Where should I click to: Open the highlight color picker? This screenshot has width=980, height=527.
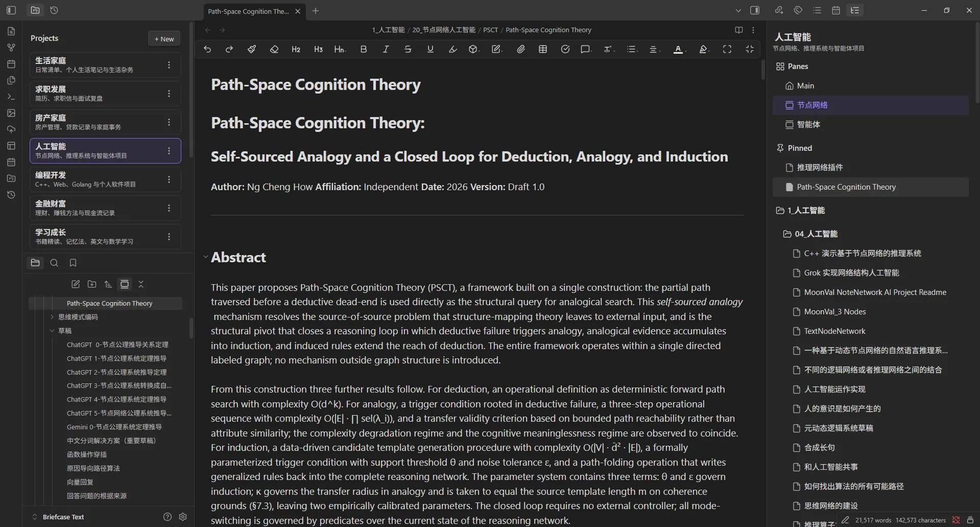point(704,49)
